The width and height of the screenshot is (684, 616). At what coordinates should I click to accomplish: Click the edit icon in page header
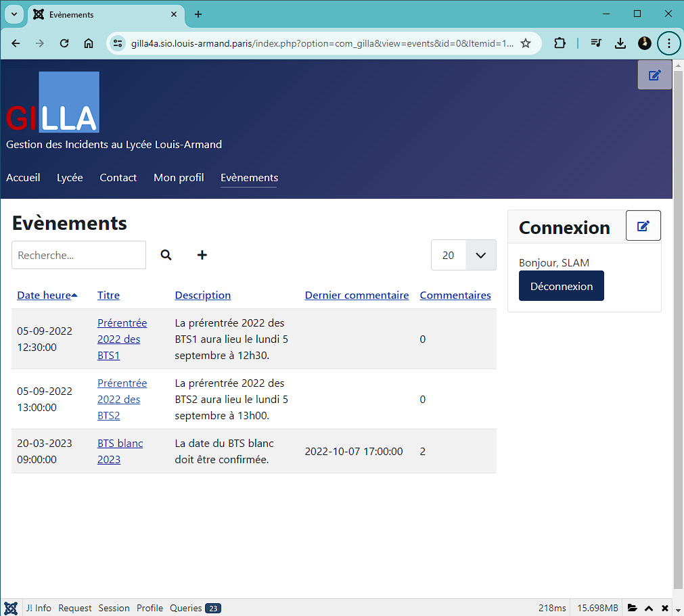(x=654, y=75)
